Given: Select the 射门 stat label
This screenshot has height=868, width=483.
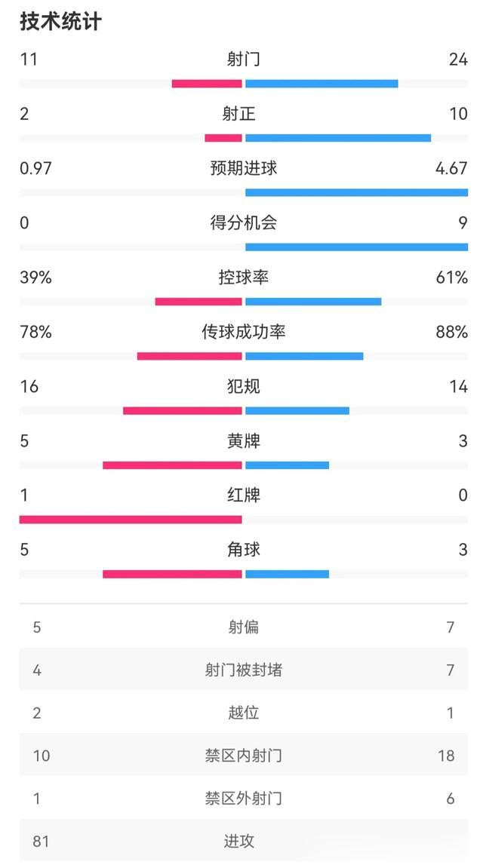Looking at the screenshot, I should 243,60.
